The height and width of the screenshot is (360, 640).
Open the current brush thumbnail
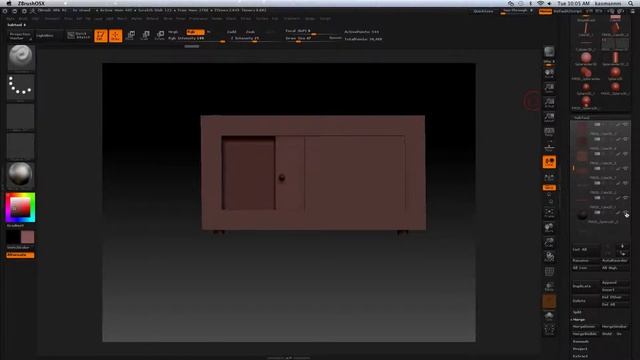click(21, 57)
